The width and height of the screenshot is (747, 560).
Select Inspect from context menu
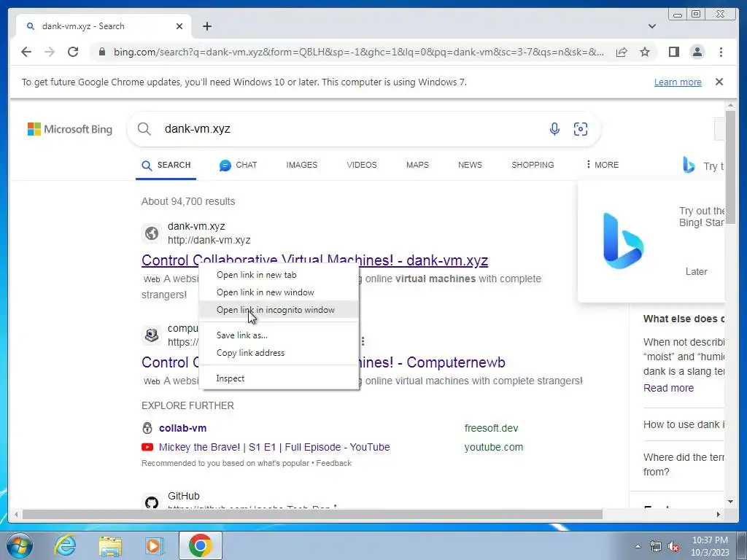(x=279, y=378)
